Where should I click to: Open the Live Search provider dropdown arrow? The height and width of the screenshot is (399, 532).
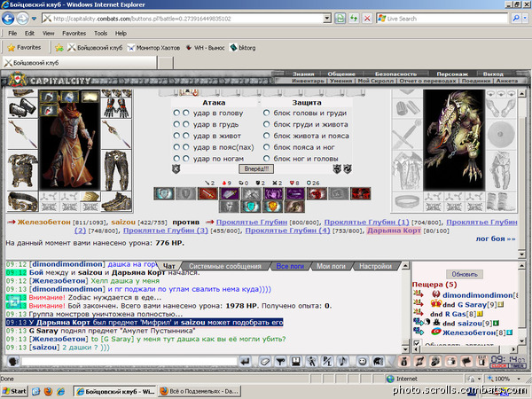coord(526,19)
